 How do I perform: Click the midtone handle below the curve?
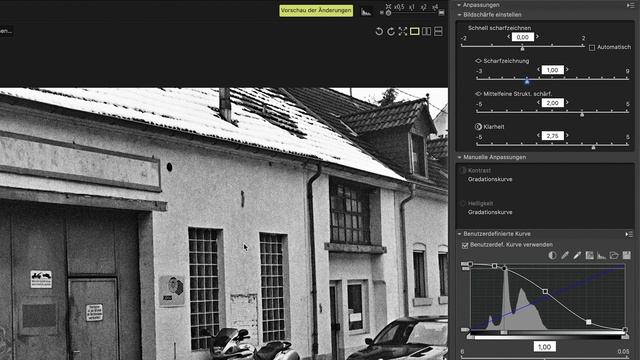coord(504,333)
